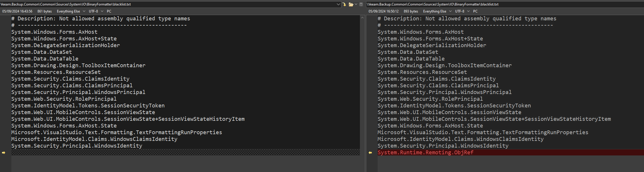
Task: Click the left pane 861 bytes size label
Action: tap(44, 11)
